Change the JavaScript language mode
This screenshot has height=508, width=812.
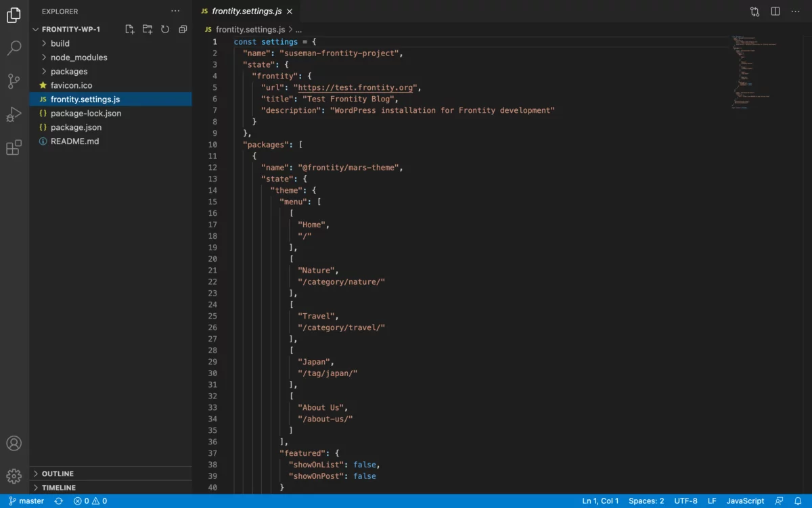pyautogui.click(x=745, y=501)
